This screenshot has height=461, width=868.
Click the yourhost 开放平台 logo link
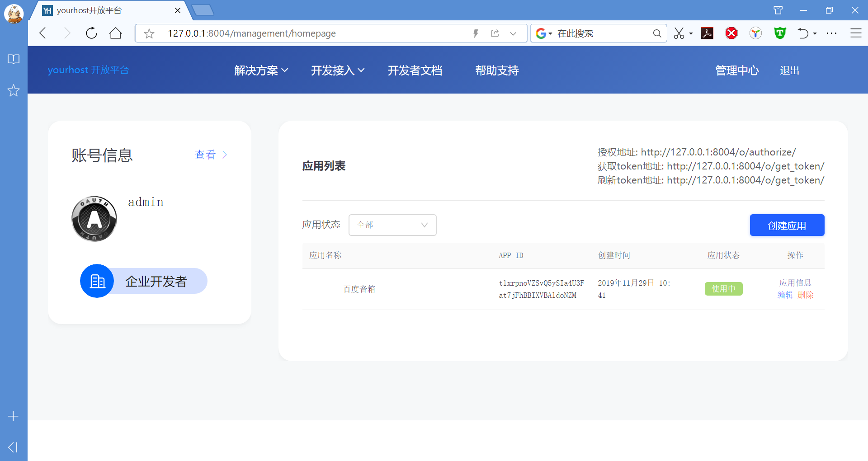[x=89, y=70]
